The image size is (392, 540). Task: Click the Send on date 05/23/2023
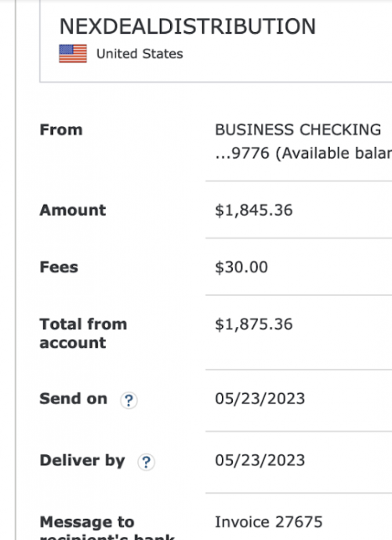[260, 399]
